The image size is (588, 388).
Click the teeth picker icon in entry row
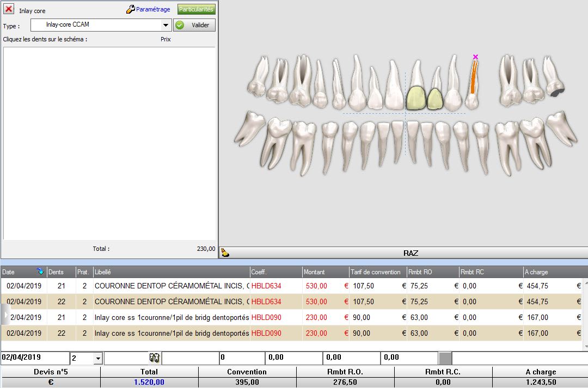[154, 358]
